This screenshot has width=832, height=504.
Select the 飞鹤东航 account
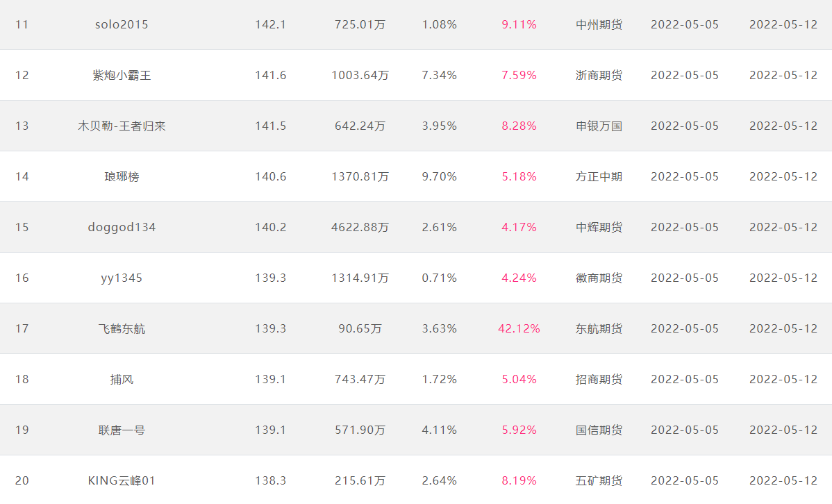(x=122, y=328)
